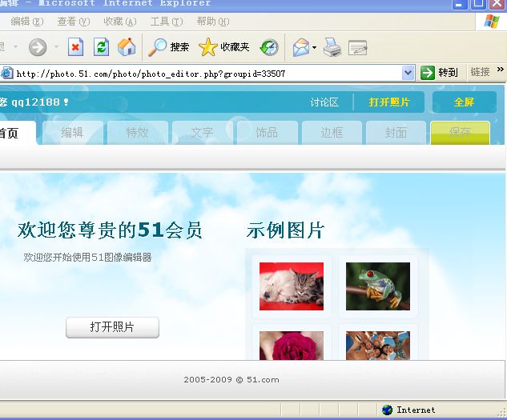Screen dimensions: 507x420
Task: Expand the Links (链接) chevron
Action: [501, 70]
